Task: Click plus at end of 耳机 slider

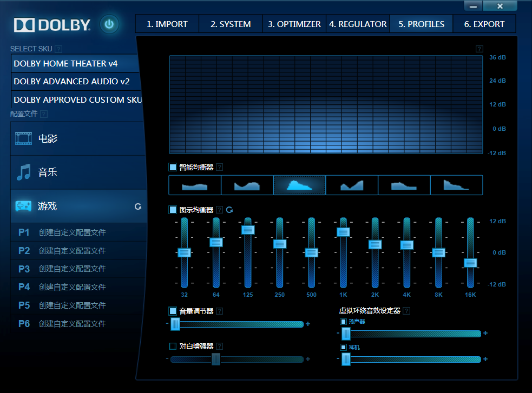Action: point(485,359)
